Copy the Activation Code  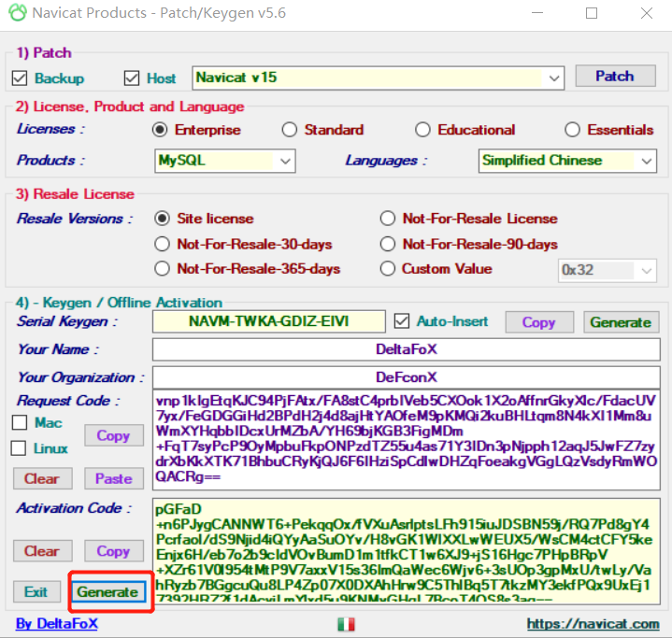[x=114, y=550]
